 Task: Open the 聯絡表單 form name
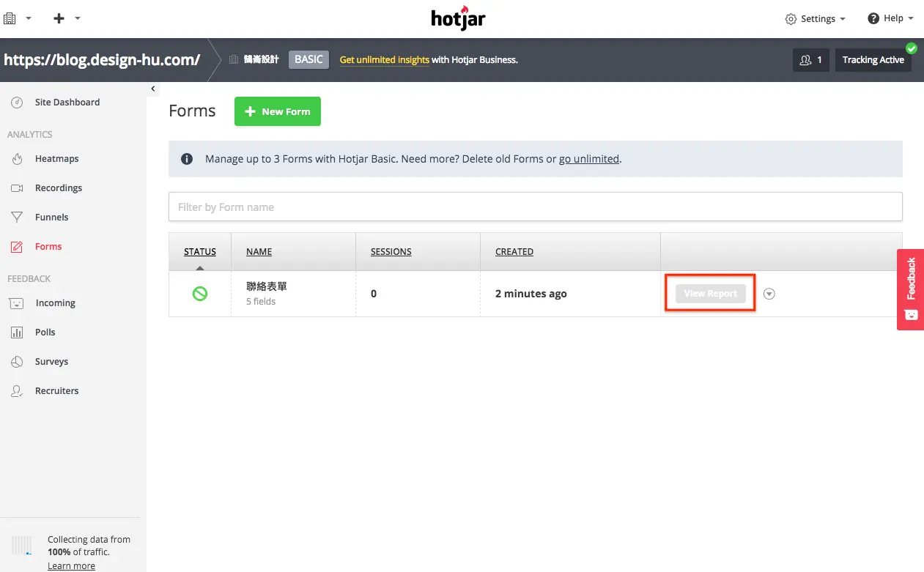pyautogui.click(x=267, y=286)
